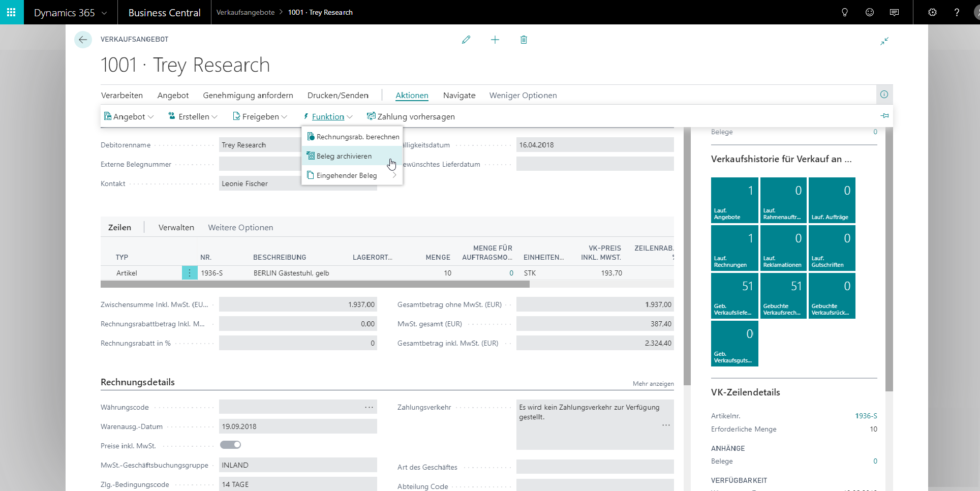Image resolution: width=980 pixels, height=491 pixels.
Task: Click the vertical scrollbar of main page
Action: 687,256
